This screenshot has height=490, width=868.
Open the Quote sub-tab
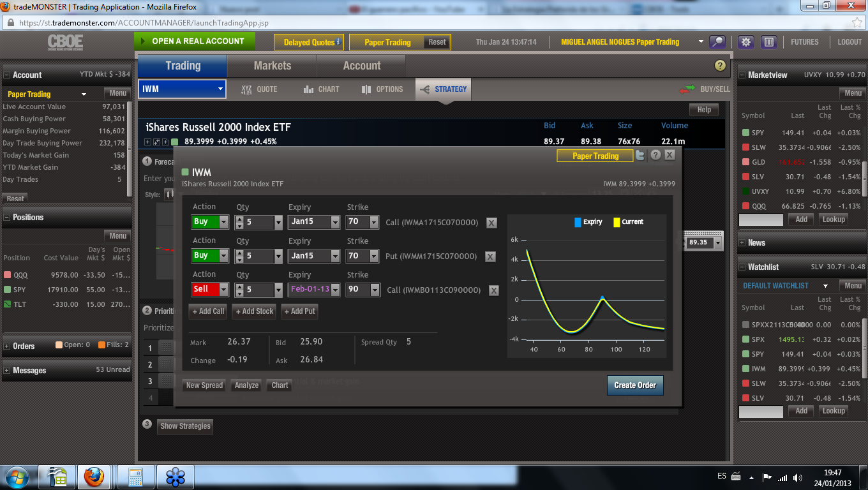[x=258, y=89]
